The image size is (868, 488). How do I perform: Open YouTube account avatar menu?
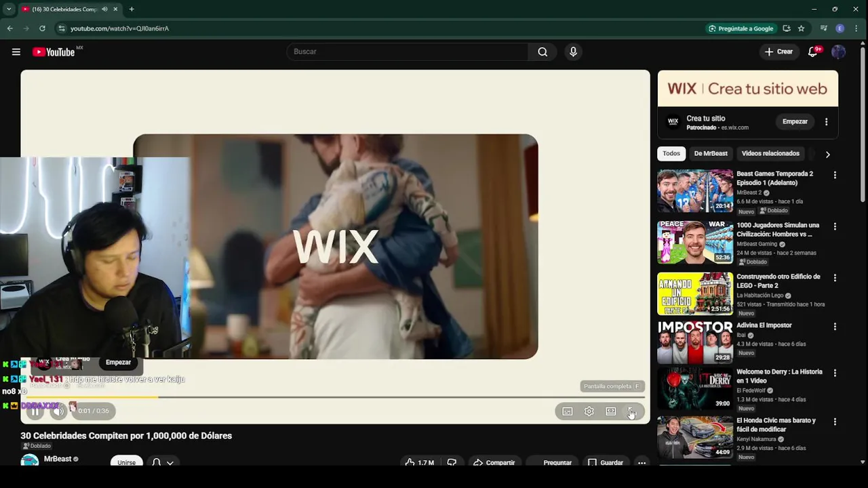coord(838,52)
